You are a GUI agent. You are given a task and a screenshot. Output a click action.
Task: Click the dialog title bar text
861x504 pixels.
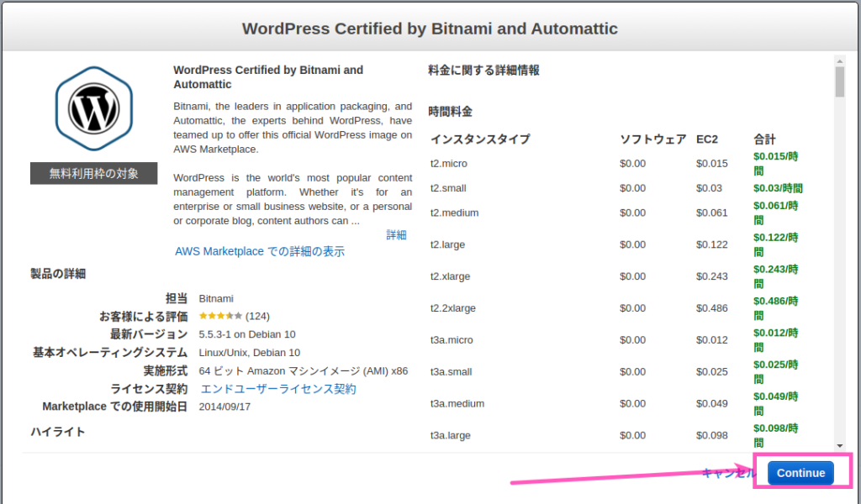click(x=430, y=29)
